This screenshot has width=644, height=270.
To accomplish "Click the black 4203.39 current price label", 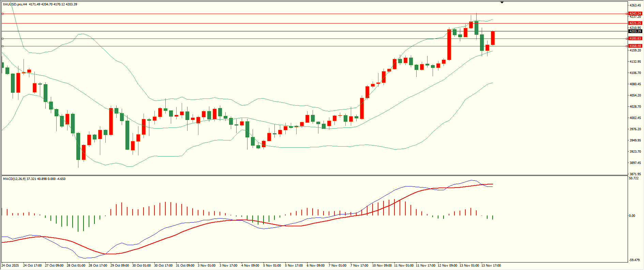I will 635,31.
